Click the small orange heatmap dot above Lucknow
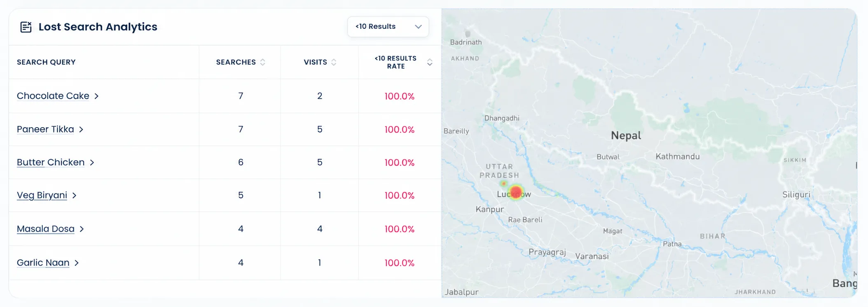 click(503, 184)
